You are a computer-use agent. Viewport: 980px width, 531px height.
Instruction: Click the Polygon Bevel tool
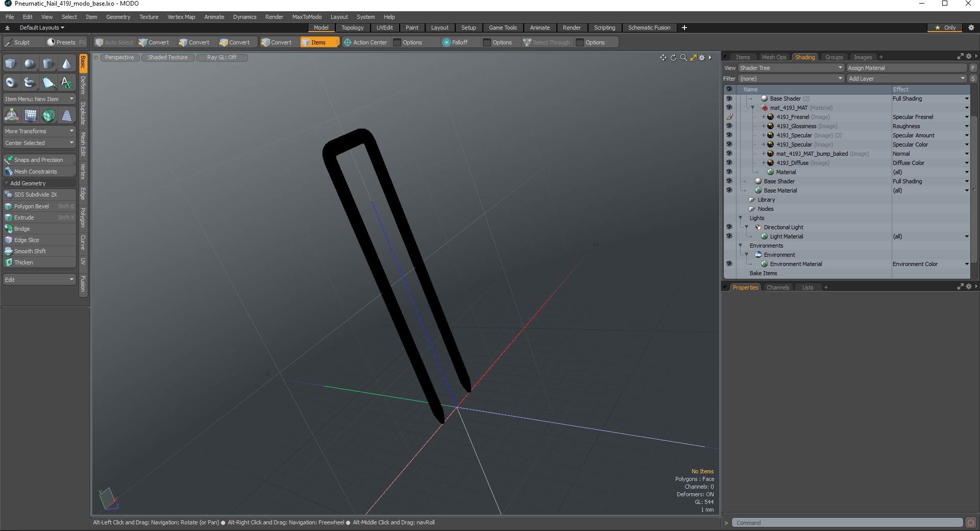tap(39, 206)
